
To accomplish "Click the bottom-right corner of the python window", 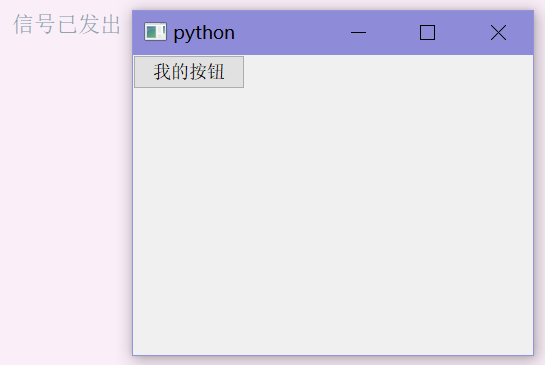I will [x=533, y=355].
